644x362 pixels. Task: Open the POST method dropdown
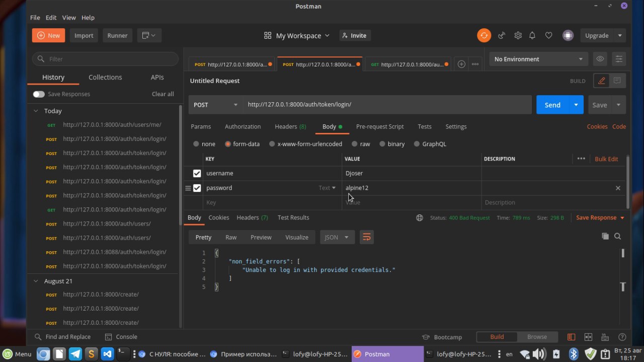tap(216, 105)
